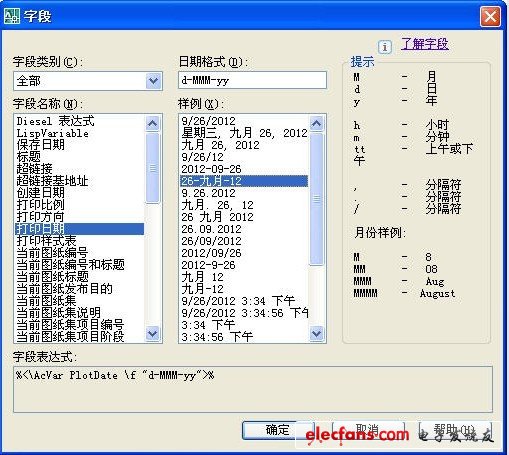Select 超链接 in field name list

(35, 169)
